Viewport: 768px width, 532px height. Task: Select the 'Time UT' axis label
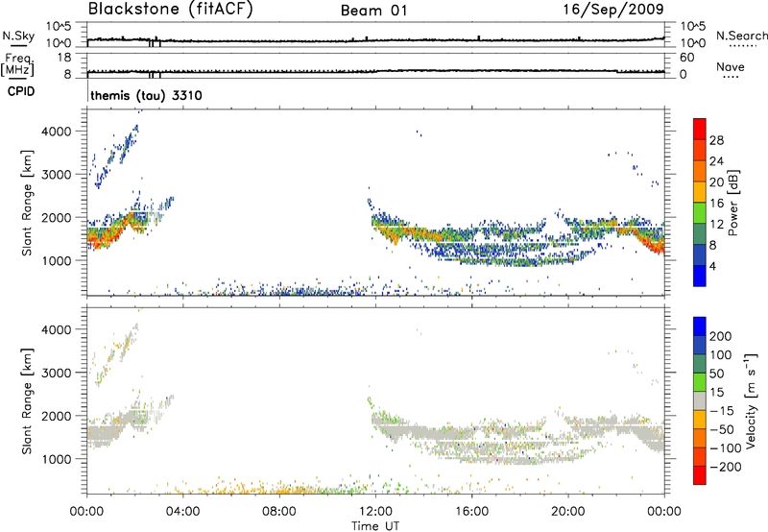click(375, 526)
